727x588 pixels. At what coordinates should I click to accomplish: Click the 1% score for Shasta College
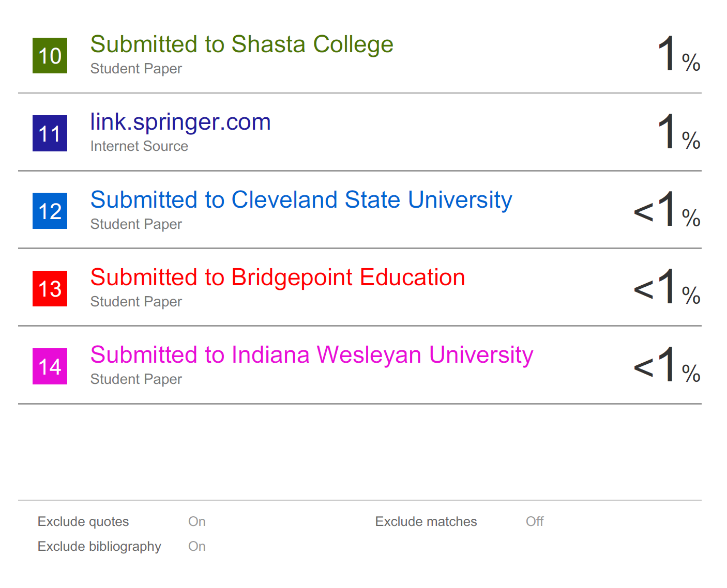point(678,54)
